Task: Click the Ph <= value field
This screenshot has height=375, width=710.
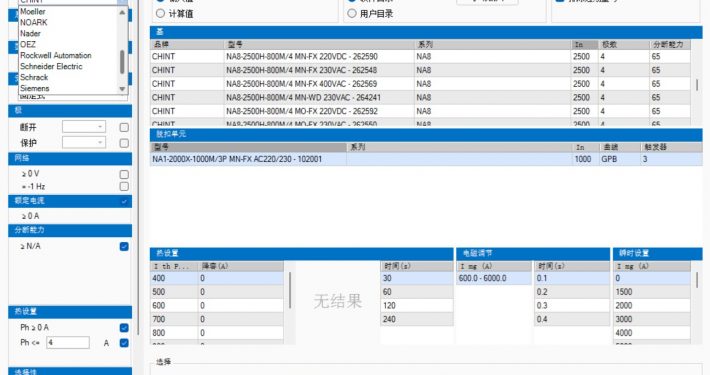Action: (68, 343)
